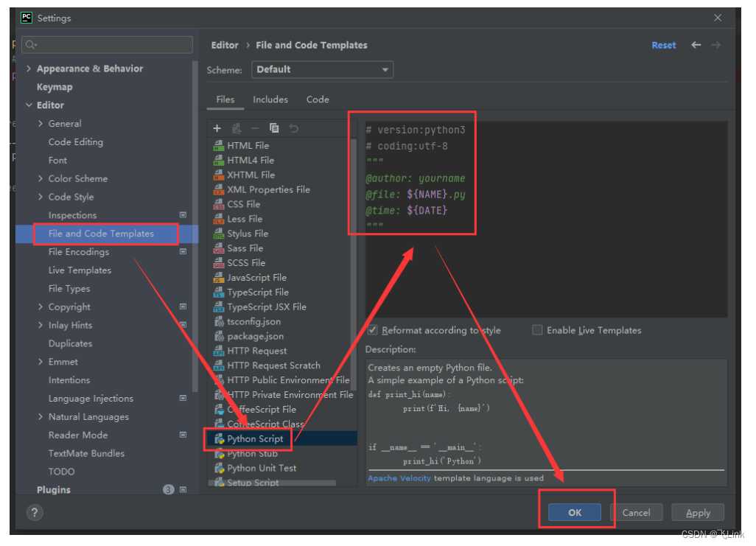Click the add template plus icon

(217, 128)
